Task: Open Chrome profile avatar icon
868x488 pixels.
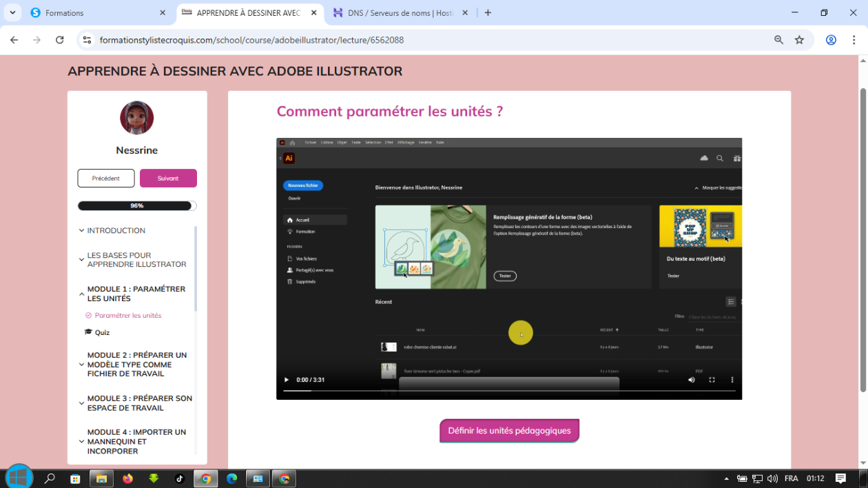Action: [x=831, y=40]
